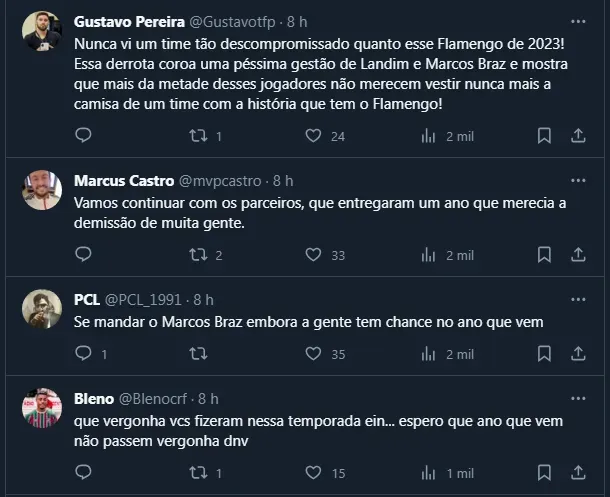Like Gustavo Pereira's tweet
The width and height of the screenshot is (610, 497).
[x=313, y=135]
